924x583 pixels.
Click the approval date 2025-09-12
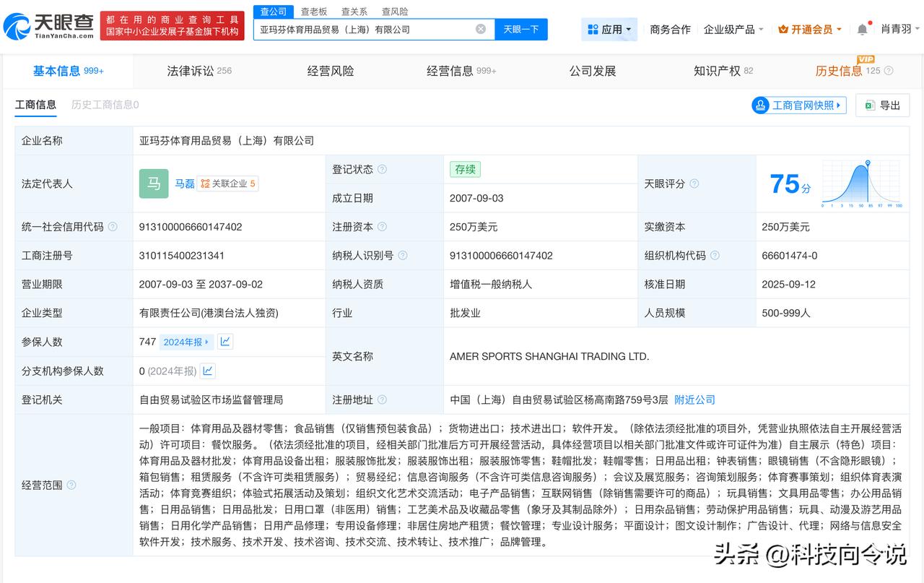tap(788, 285)
